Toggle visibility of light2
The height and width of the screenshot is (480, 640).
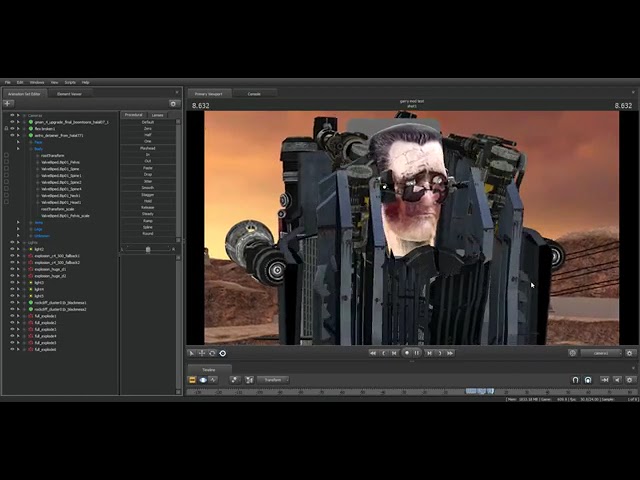tap(12, 249)
